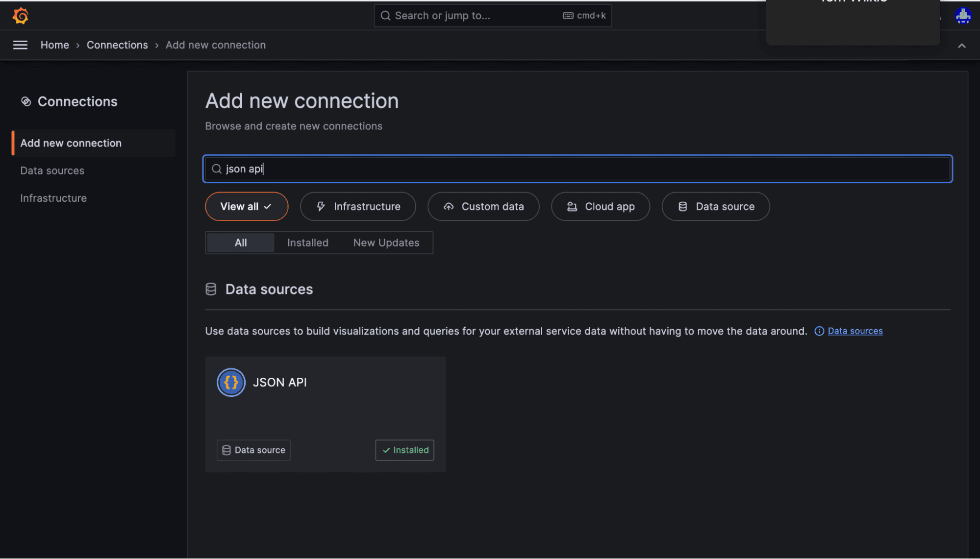Click the Grafana logo

pos(20,15)
